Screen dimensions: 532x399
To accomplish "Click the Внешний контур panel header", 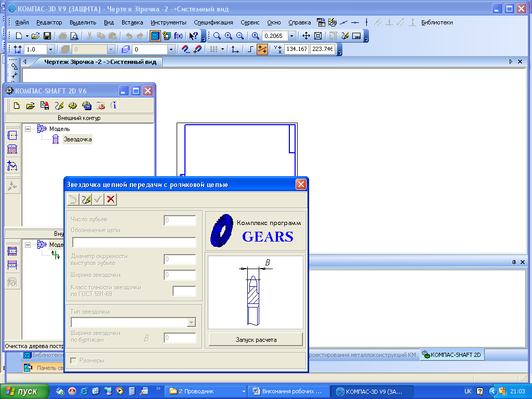I will tap(79, 118).
